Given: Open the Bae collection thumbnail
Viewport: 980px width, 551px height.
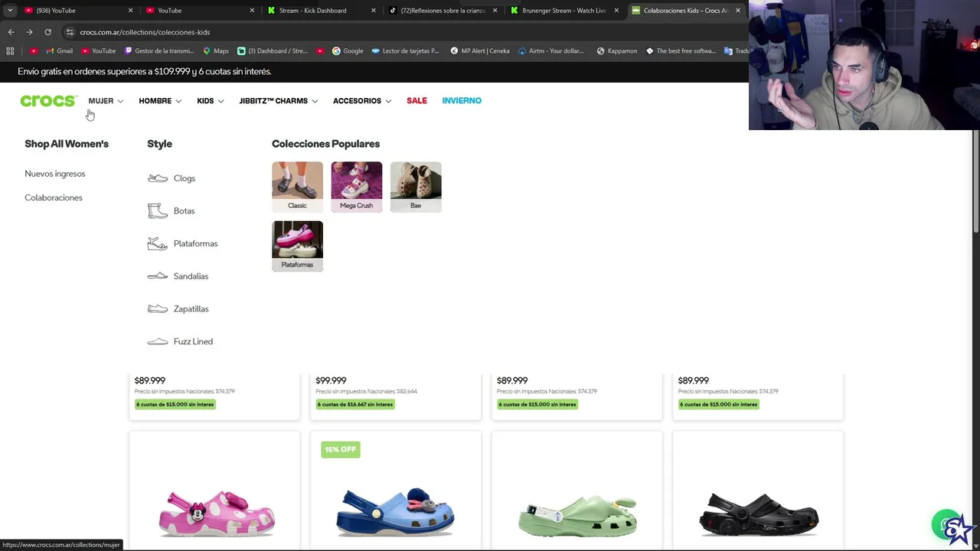Looking at the screenshot, I should click(416, 187).
